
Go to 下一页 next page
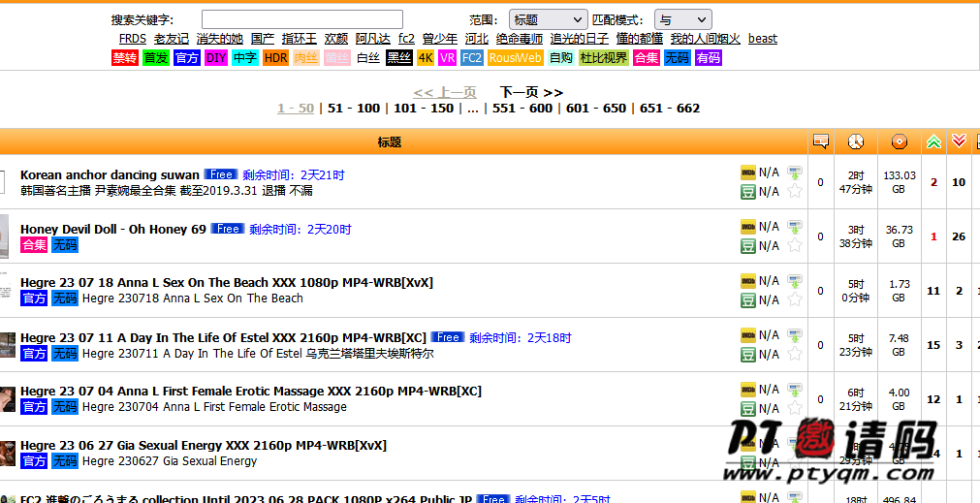(x=531, y=92)
